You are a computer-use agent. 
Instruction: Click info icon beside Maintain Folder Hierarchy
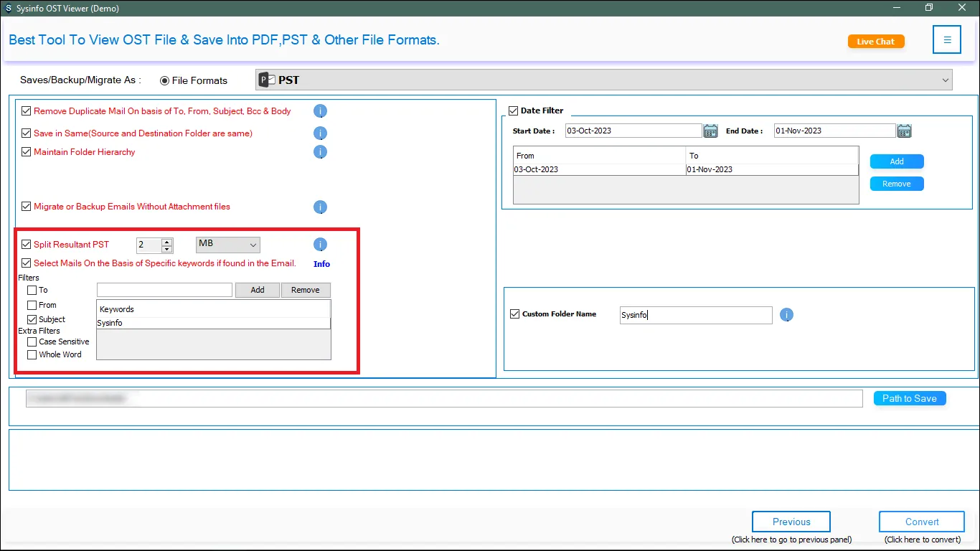tap(321, 152)
